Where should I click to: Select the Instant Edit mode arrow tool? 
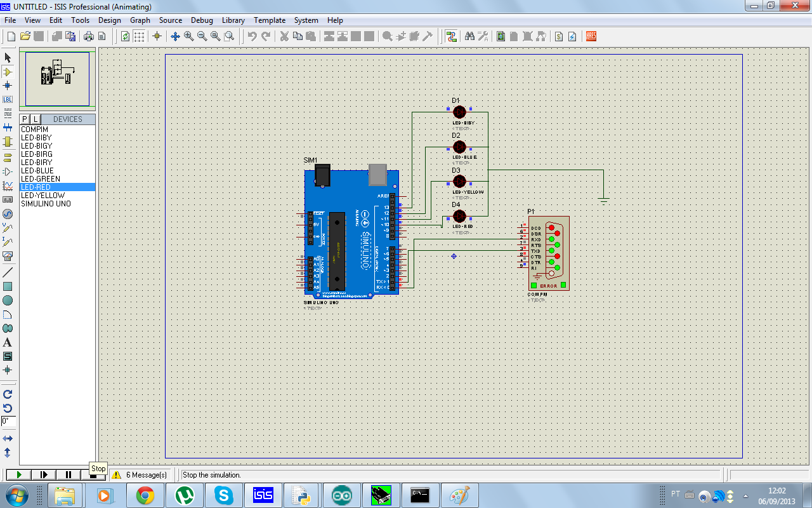tap(8, 57)
